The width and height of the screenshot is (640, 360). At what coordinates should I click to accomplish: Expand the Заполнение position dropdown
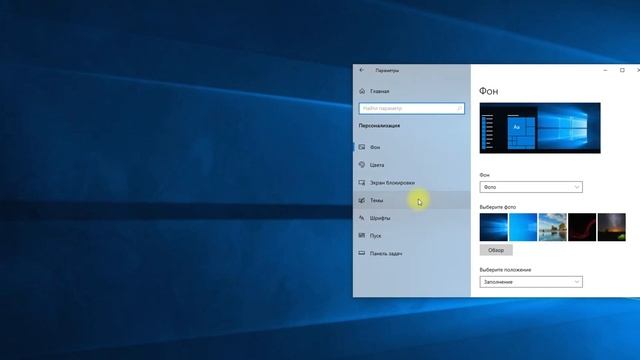[x=531, y=282]
